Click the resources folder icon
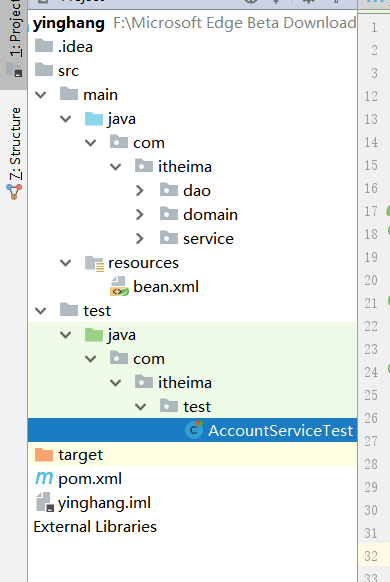Screen dimensions: 390x582 pos(94,263)
